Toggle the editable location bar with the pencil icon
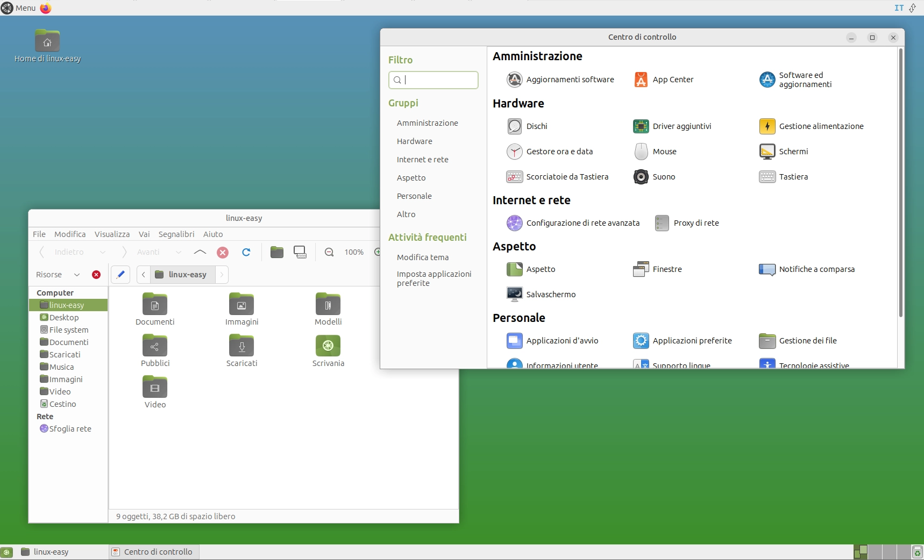The width and height of the screenshot is (924, 560). (120, 275)
